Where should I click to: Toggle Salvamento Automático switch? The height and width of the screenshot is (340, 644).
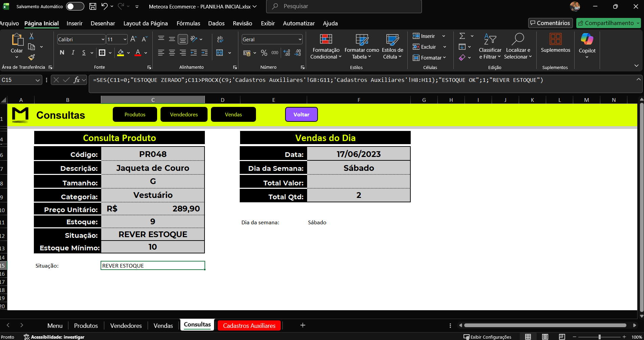75,6
